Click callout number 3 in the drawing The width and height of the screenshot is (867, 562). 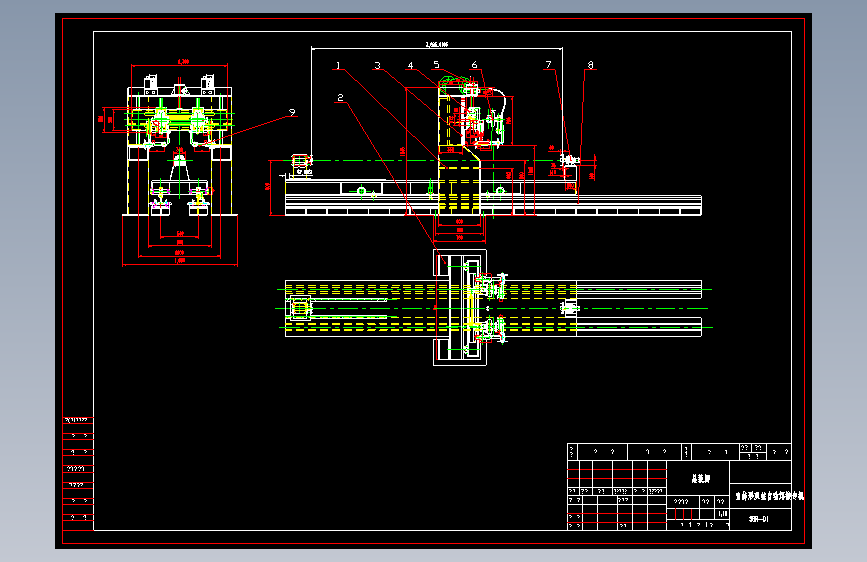tap(378, 65)
